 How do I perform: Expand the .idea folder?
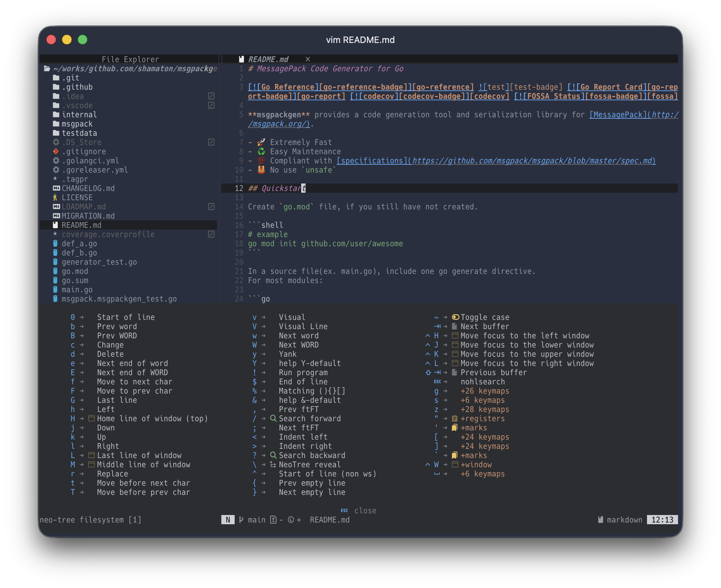[56, 96]
